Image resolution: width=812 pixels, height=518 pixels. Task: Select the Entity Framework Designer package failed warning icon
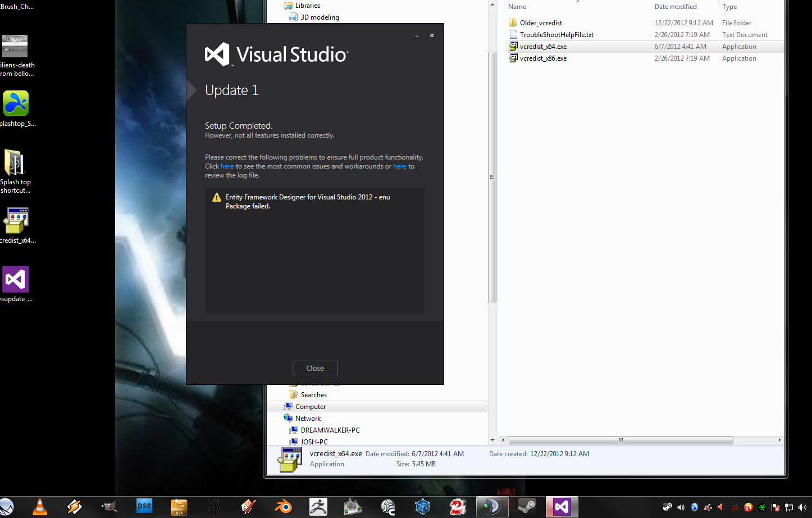(x=217, y=197)
